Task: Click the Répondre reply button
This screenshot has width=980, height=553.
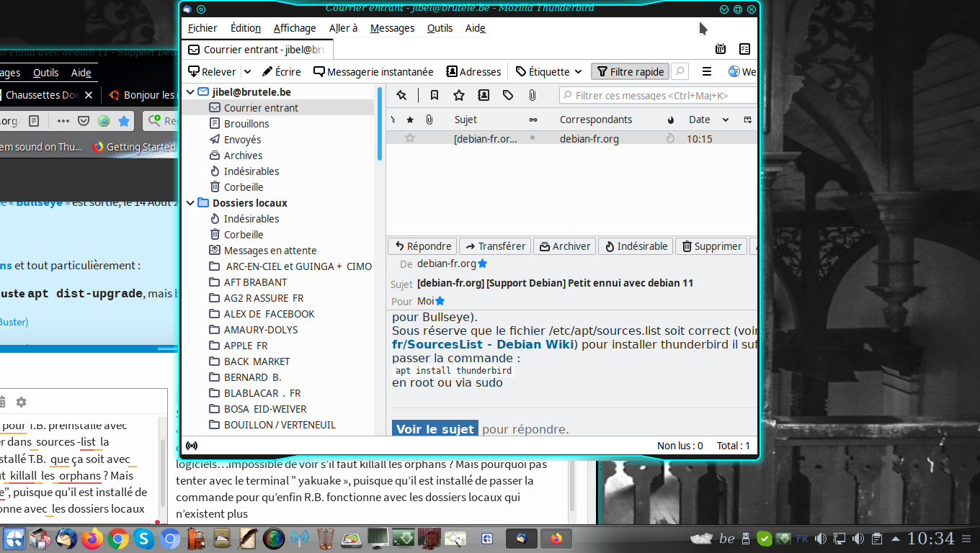Action: [422, 246]
